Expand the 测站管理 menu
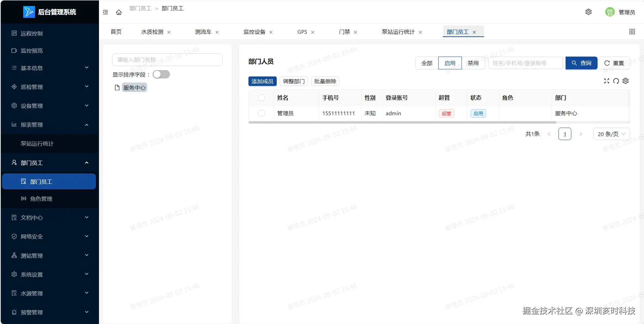 click(49, 256)
